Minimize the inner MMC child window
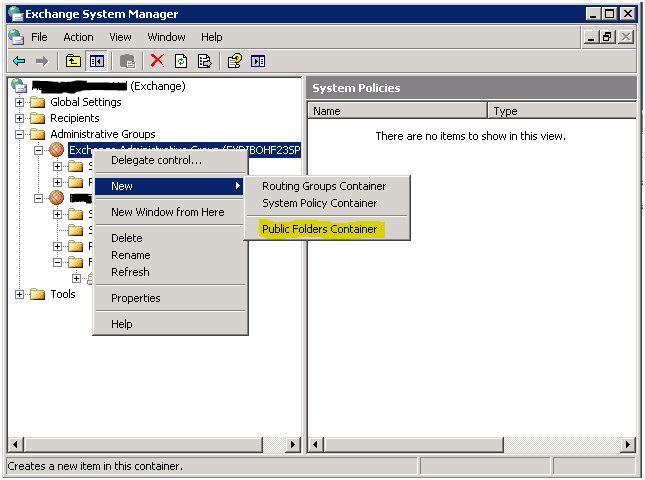Image resolution: width=645 pixels, height=480 pixels. pyautogui.click(x=592, y=37)
